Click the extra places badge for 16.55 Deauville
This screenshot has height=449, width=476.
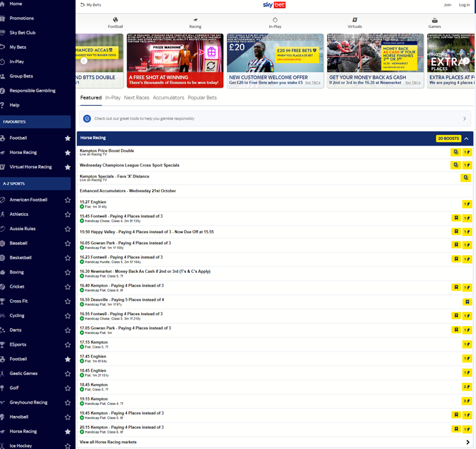pos(467,302)
